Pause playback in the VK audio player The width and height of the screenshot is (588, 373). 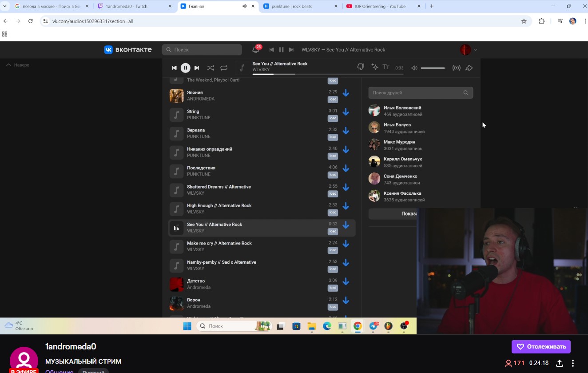(186, 68)
